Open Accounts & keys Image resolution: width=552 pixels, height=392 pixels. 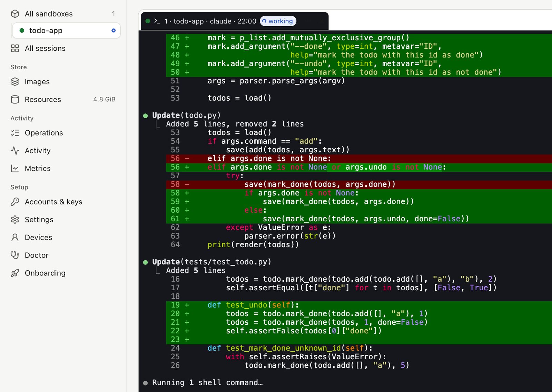point(63,202)
